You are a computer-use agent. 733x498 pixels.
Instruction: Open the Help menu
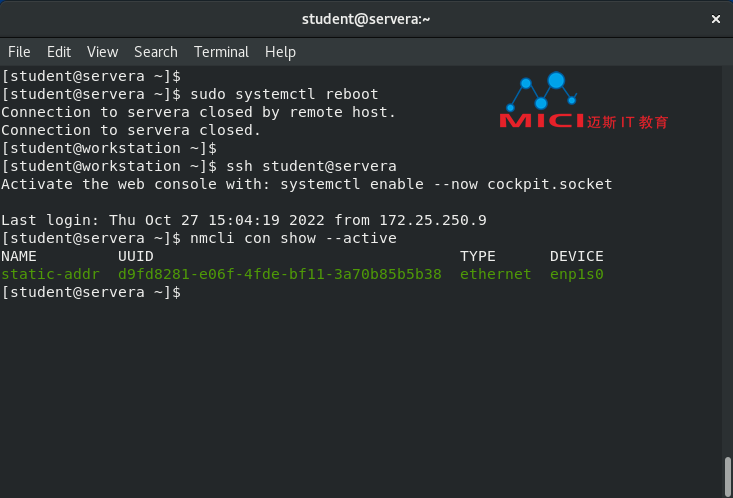[280, 52]
